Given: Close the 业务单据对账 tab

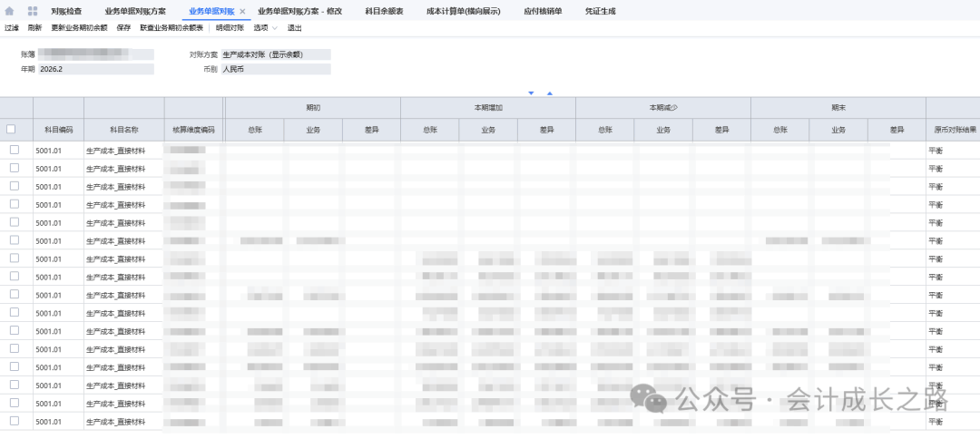Looking at the screenshot, I should pyautogui.click(x=242, y=12).
